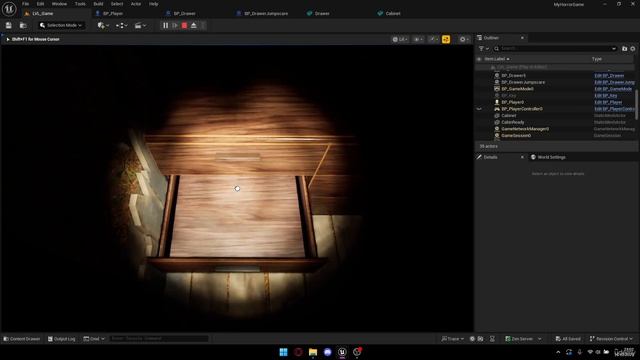Screen dimensions: 640x360
Task: Open the blueprints toolbar dropdown
Action: [121, 25]
